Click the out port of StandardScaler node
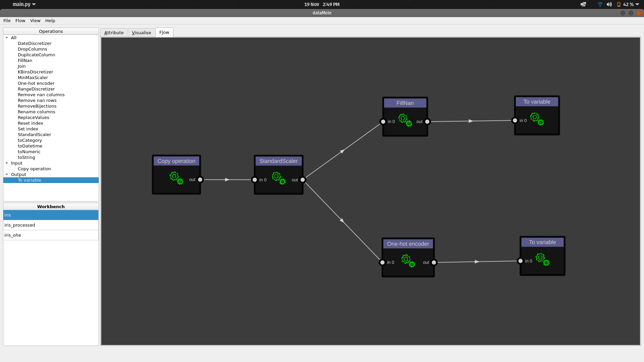 (x=303, y=180)
